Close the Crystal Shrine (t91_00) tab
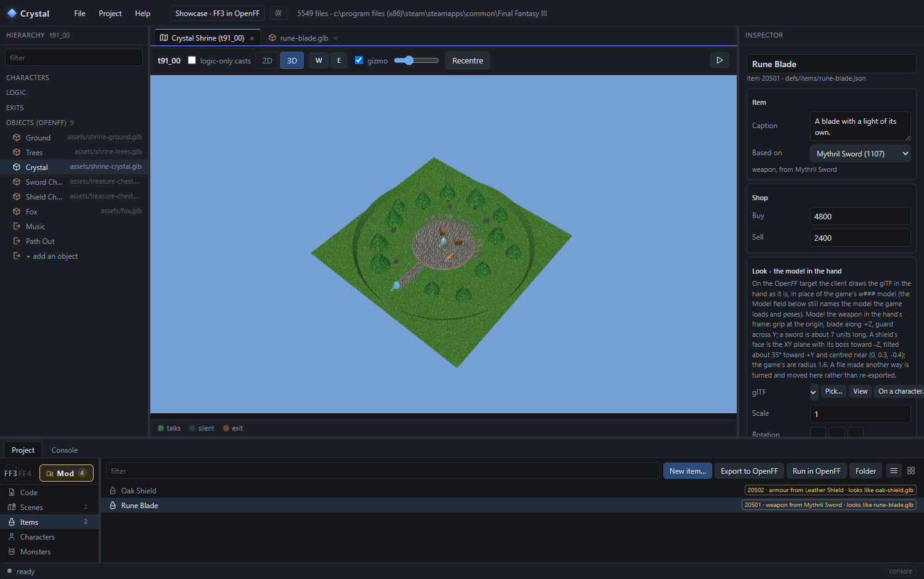The height and width of the screenshot is (579, 924). (252, 38)
